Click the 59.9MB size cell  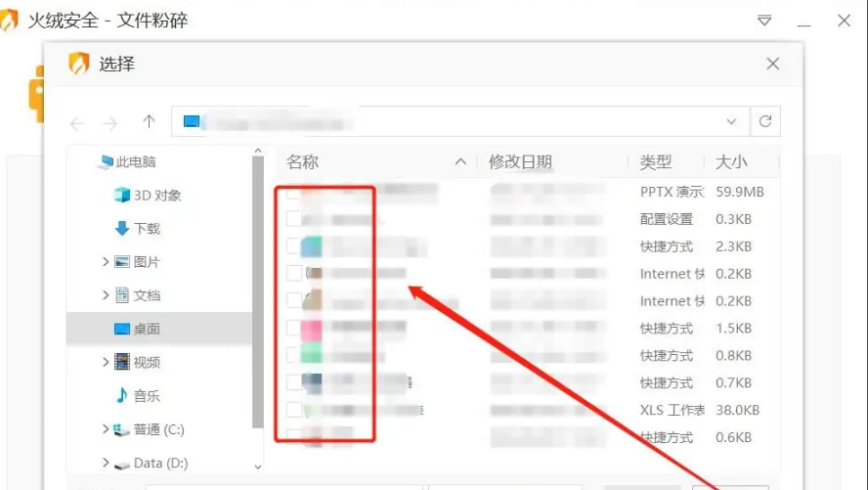point(740,192)
